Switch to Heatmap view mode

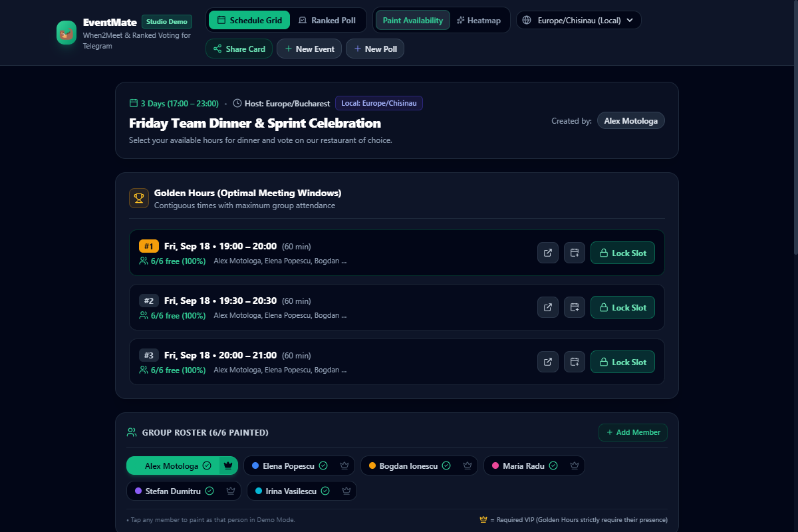point(479,20)
